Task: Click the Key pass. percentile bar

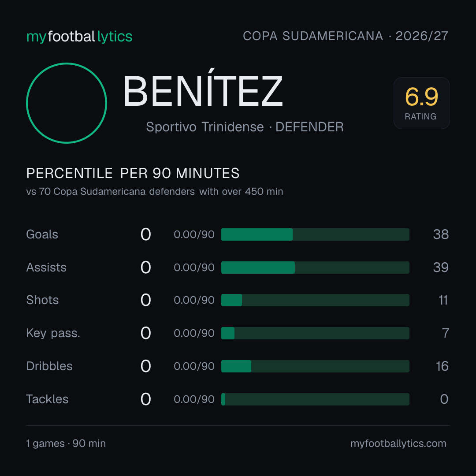Action: pyautogui.click(x=315, y=333)
